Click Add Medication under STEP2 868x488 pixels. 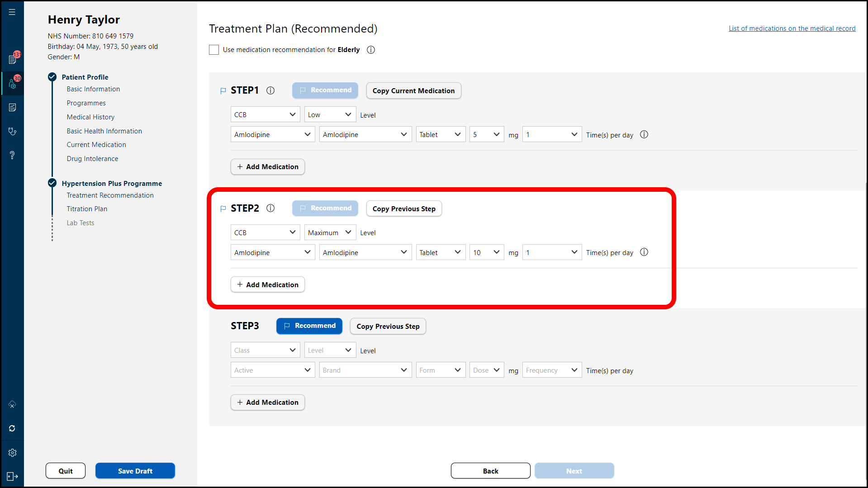pos(268,284)
